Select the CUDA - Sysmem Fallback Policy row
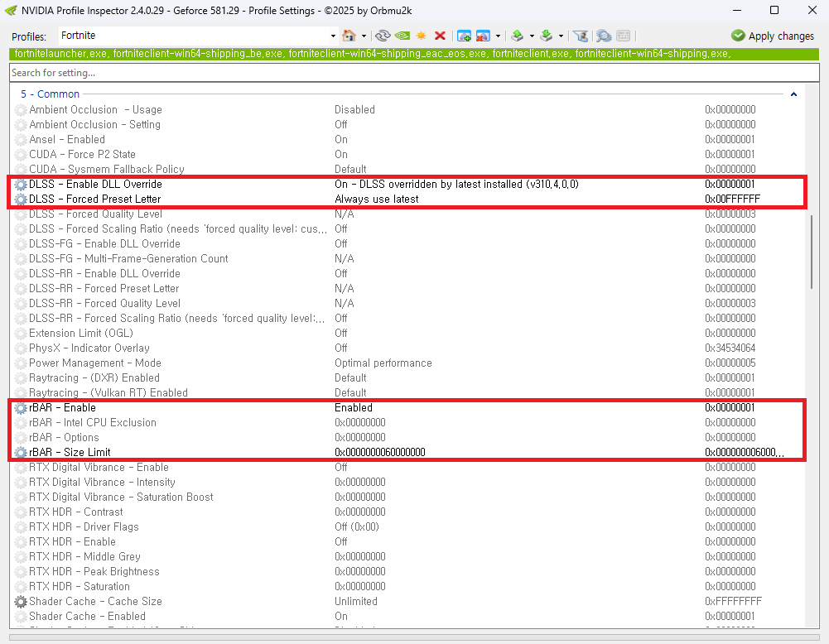Image resolution: width=829 pixels, height=644 pixels. [x=407, y=169]
